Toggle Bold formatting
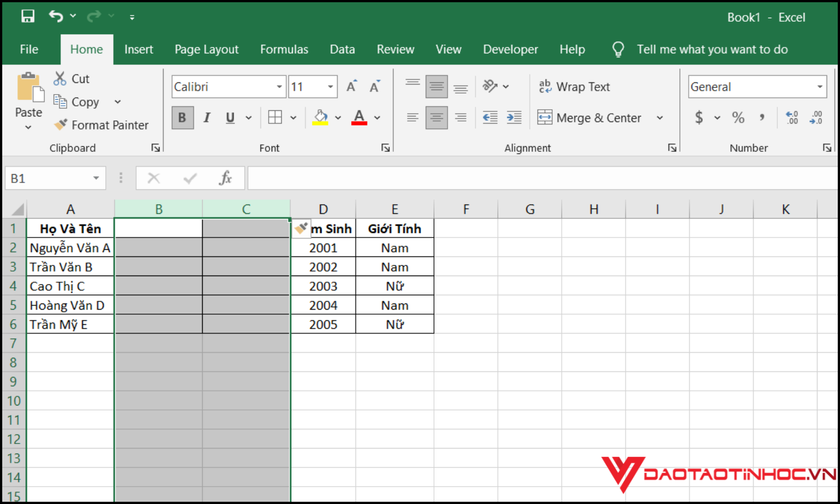Image resolution: width=840 pixels, height=504 pixels. point(182,118)
